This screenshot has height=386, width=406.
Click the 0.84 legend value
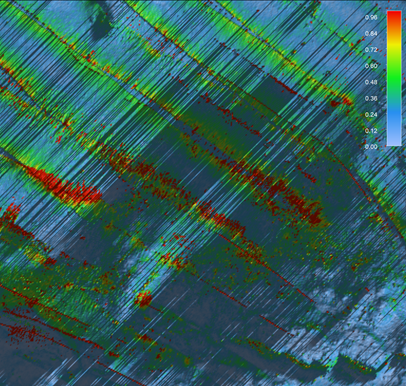coord(371,34)
